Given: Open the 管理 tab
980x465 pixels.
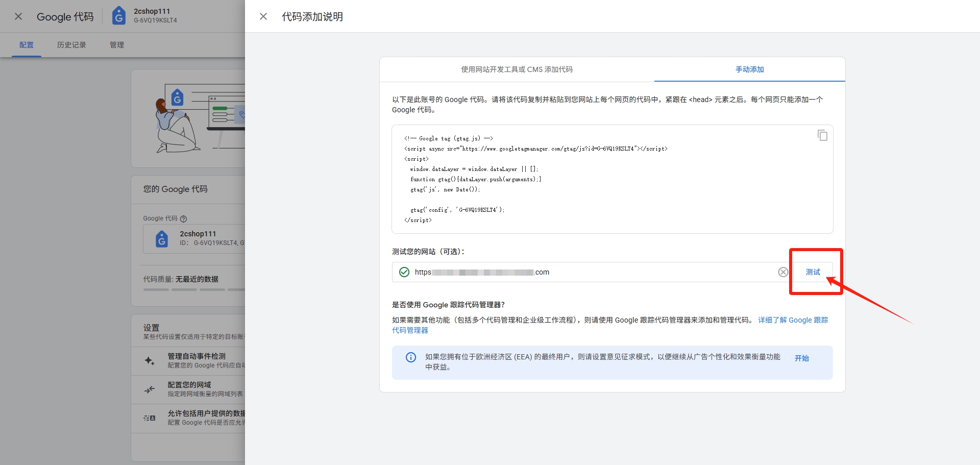Looking at the screenshot, I should (117, 45).
